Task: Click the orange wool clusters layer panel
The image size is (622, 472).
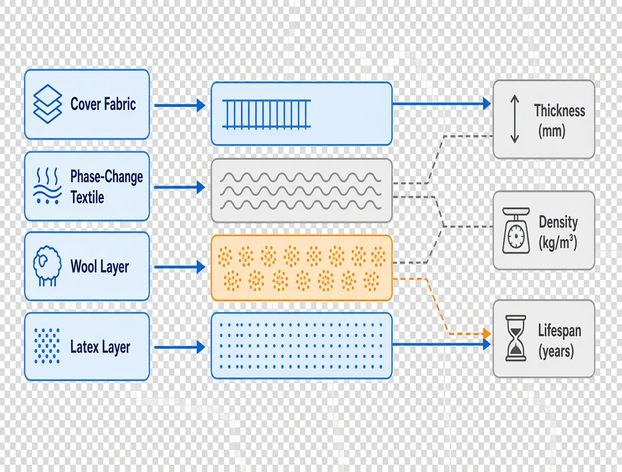Action: tap(302, 268)
